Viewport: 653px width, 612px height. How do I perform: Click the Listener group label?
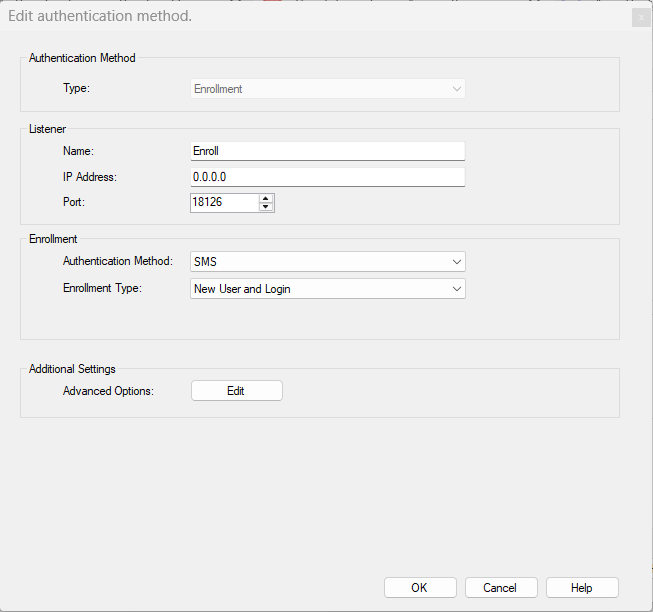tap(47, 129)
